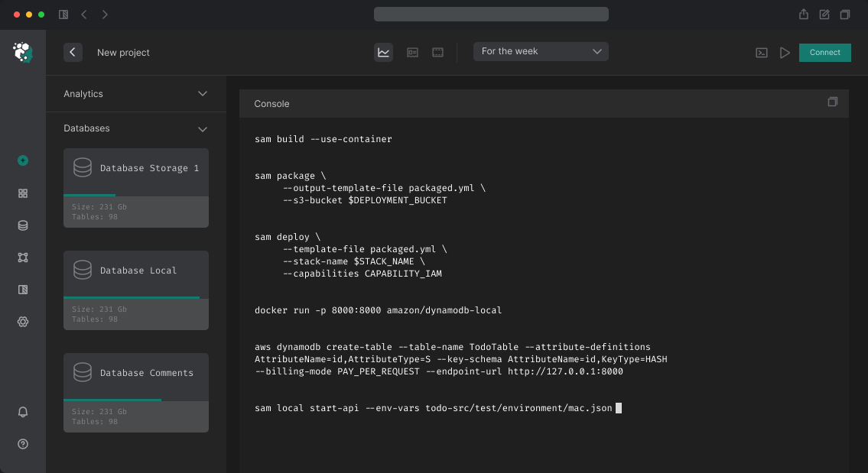Screen dimensions: 868x473
Task: Open the help question mark icon
Action: click(x=23, y=444)
